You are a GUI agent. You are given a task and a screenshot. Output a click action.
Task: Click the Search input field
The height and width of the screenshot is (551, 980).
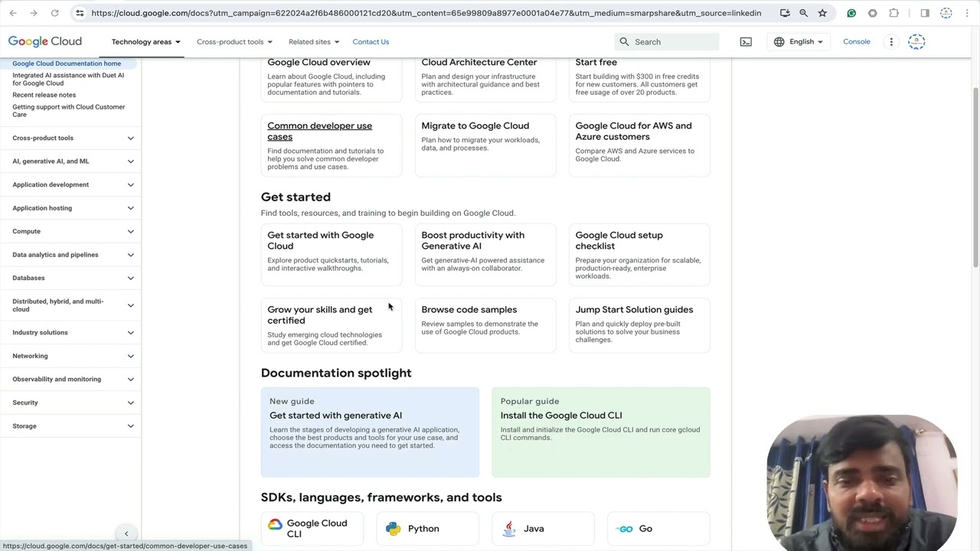pyautogui.click(x=666, y=42)
